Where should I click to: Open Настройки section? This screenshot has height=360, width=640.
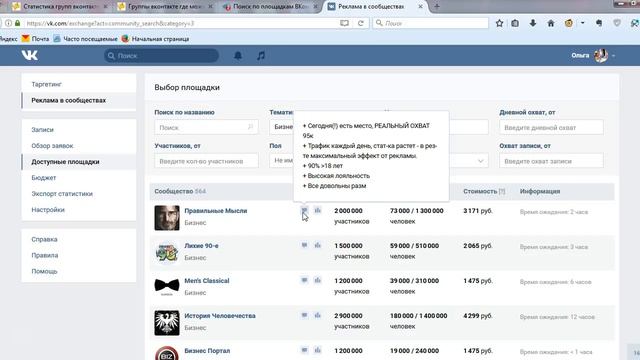click(48, 209)
